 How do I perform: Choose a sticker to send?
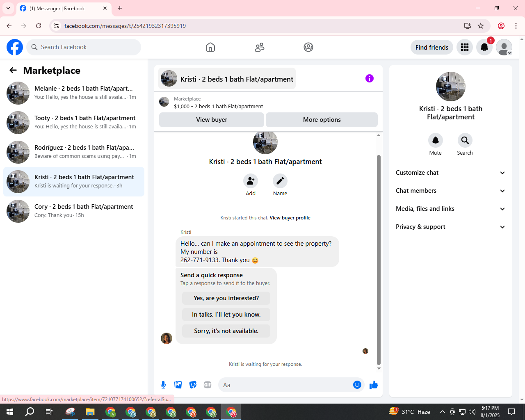tap(193, 385)
